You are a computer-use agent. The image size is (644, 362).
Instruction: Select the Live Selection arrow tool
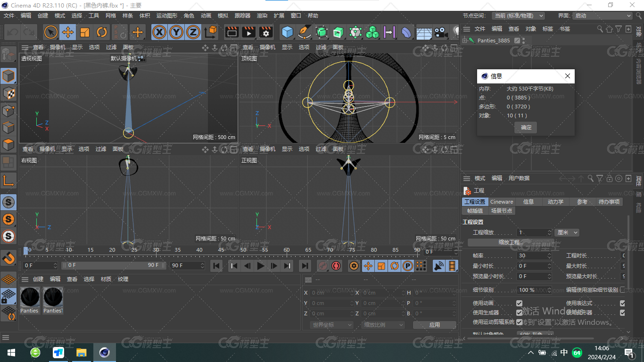51,32
